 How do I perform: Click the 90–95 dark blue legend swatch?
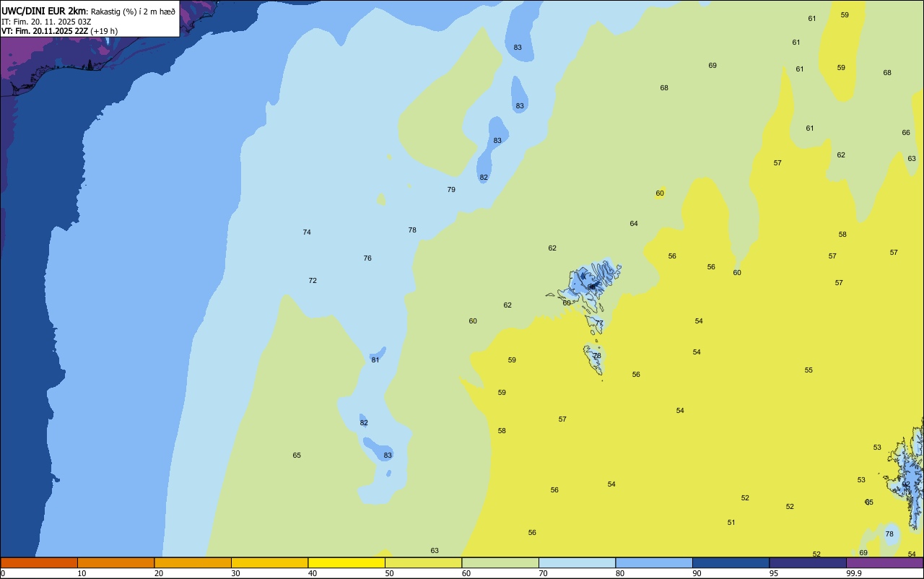click(x=731, y=562)
